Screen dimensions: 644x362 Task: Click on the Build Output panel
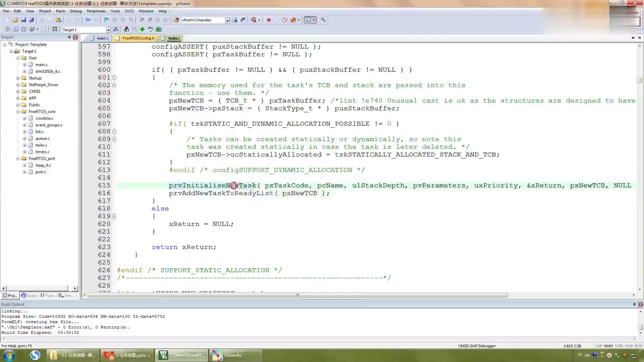pos(12,304)
